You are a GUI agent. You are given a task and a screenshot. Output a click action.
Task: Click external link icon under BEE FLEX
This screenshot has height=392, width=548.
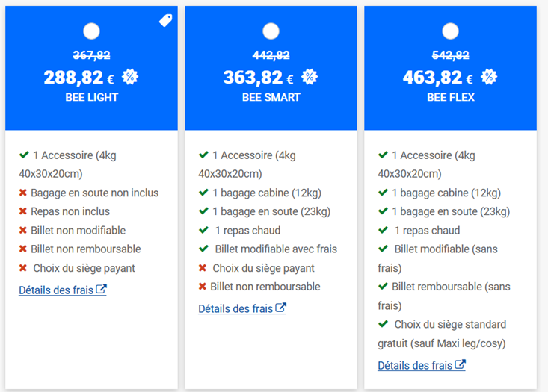pos(461,364)
